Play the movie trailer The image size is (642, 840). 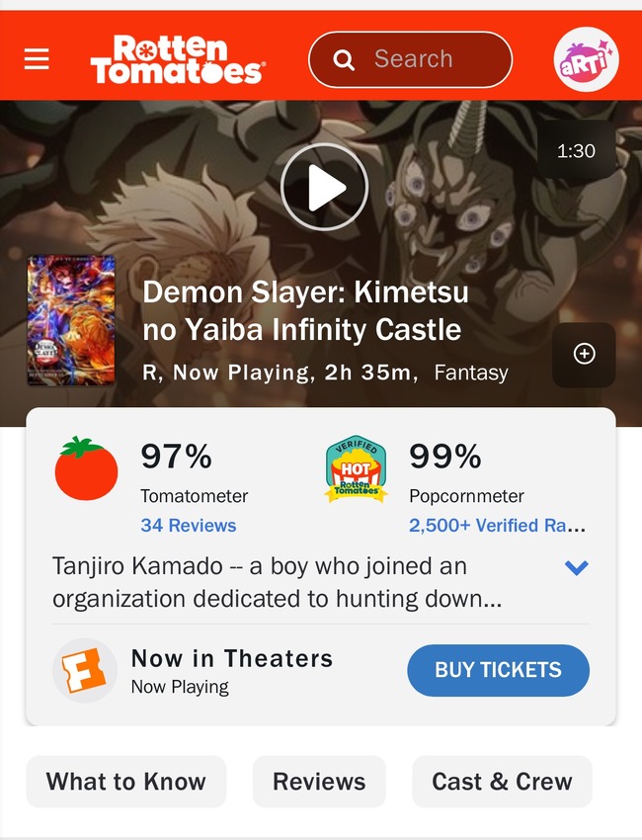point(325,187)
